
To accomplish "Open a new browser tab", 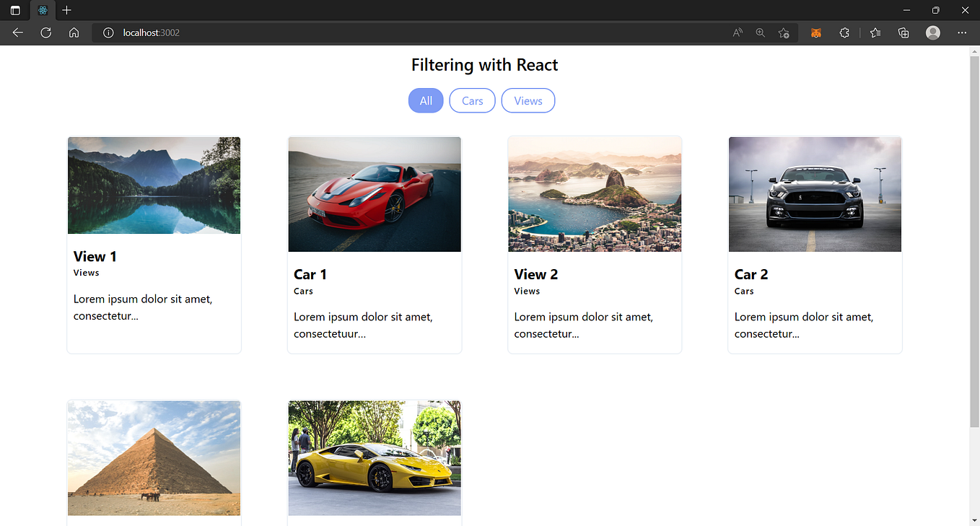I will (66, 10).
